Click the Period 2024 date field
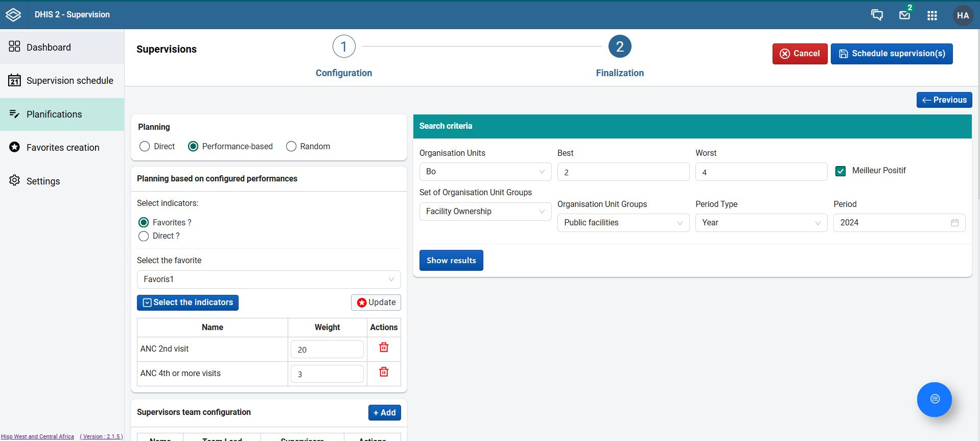Screen dimensions: 980x441 pyautogui.click(x=899, y=223)
